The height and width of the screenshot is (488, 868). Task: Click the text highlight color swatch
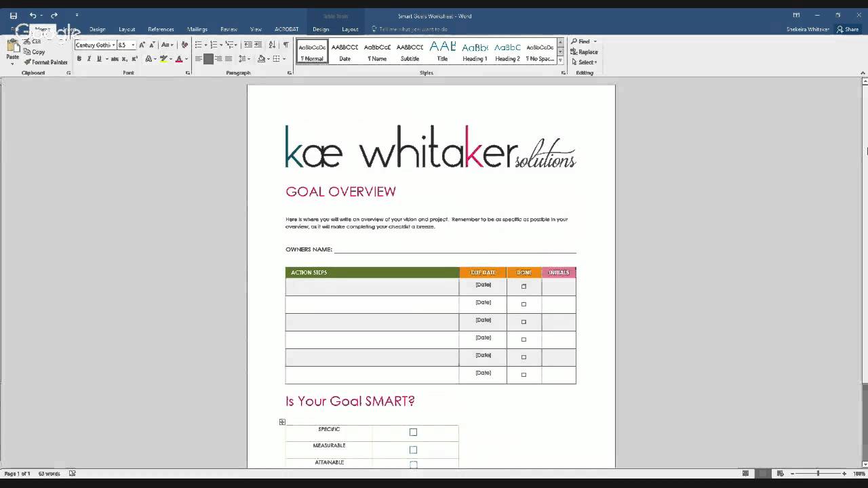tap(163, 59)
